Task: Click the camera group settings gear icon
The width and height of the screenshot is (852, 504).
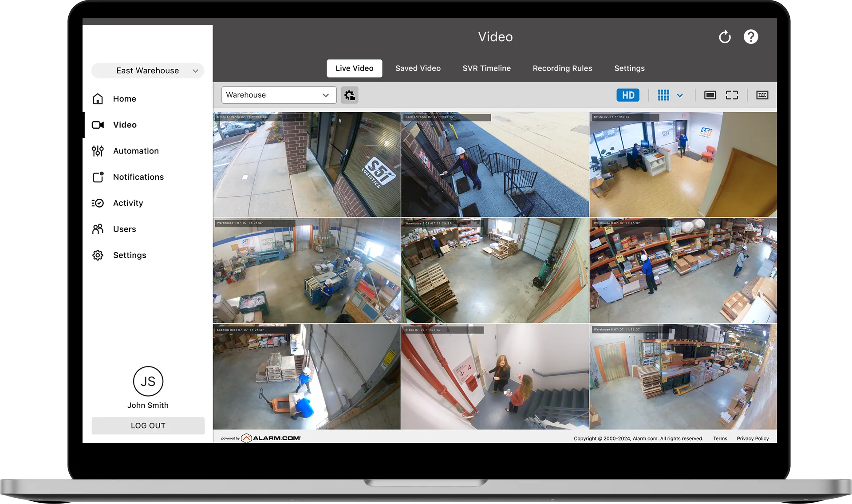Action: click(350, 95)
